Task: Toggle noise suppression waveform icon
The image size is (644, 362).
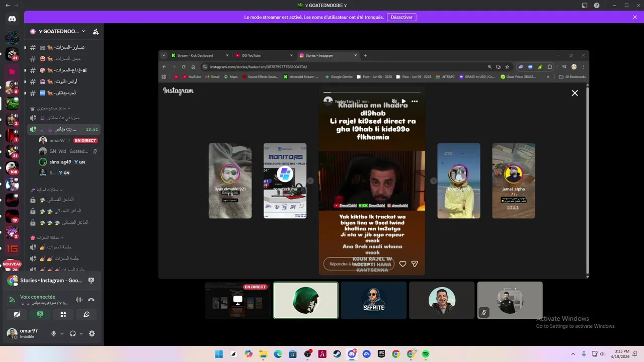Action: pos(79,300)
